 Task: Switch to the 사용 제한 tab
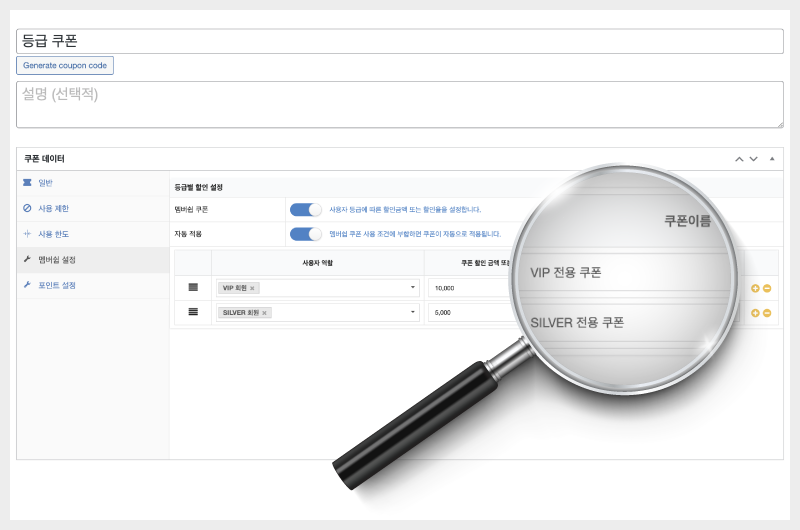[53, 208]
